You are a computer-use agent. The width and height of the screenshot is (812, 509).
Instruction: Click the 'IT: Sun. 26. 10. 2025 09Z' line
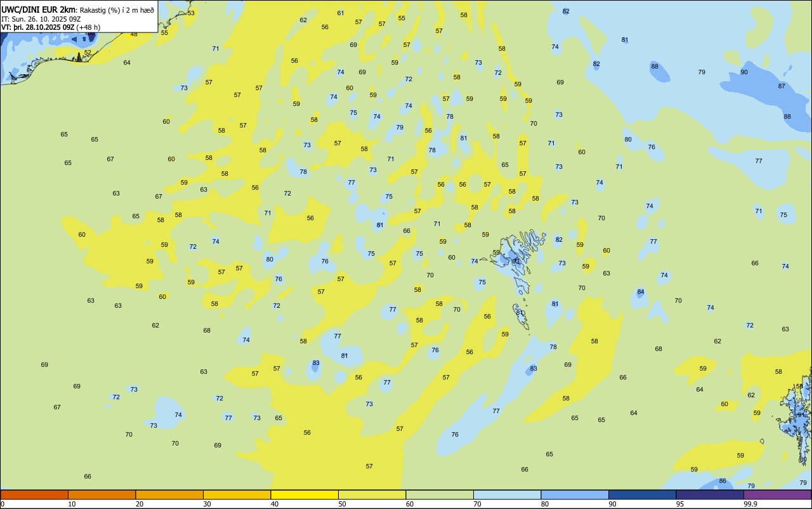(x=41, y=19)
